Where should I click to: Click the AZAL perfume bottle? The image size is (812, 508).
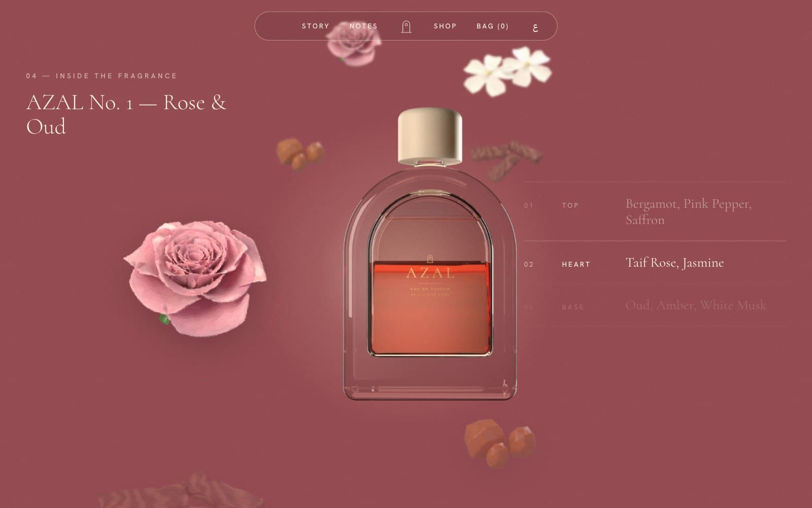[x=430, y=254]
